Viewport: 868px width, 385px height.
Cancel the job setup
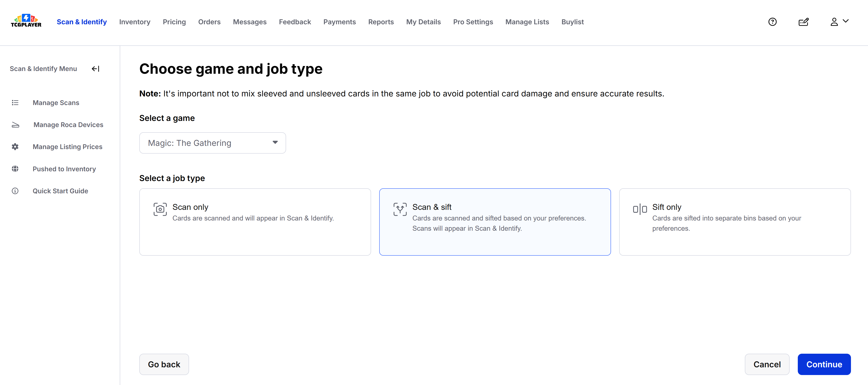coord(767,364)
